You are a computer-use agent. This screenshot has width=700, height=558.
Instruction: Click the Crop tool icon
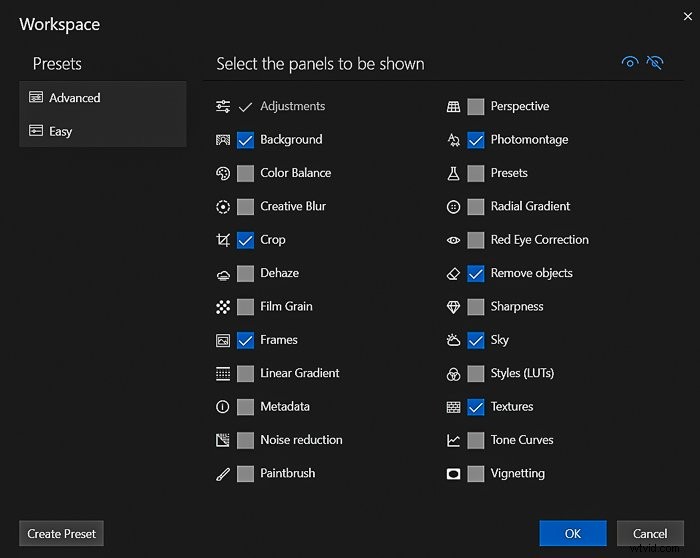[223, 240]
